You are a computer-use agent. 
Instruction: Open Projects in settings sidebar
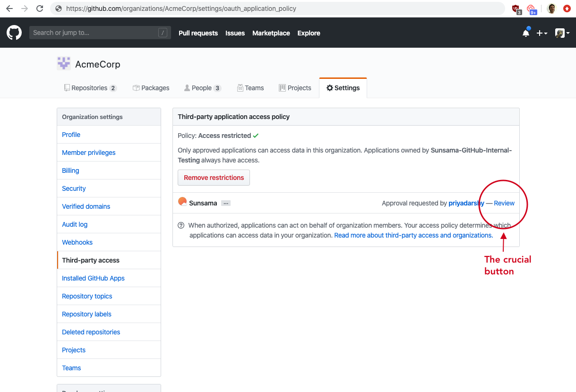(x=109, y=350)
